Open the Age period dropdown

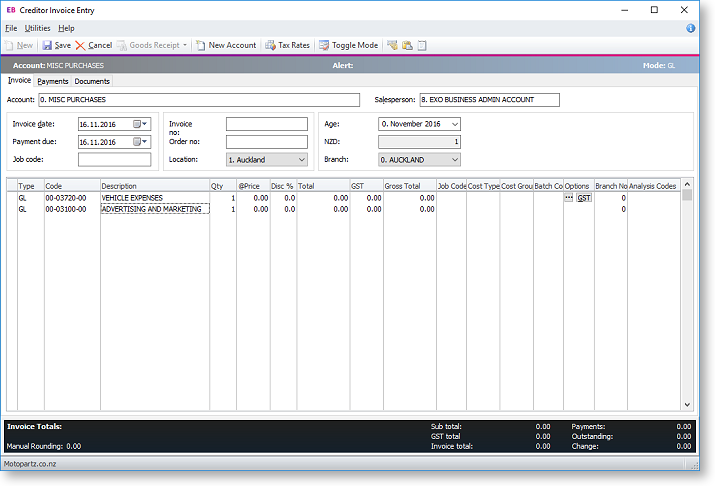[x=419, y=124]
